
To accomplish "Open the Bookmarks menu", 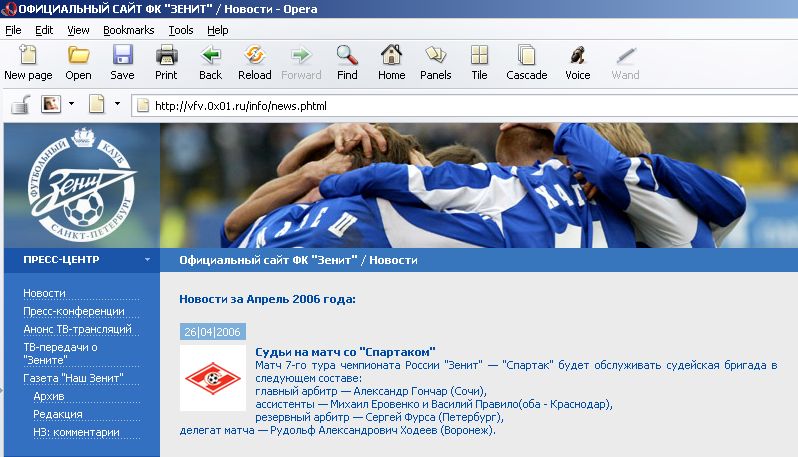I will 128,30.
